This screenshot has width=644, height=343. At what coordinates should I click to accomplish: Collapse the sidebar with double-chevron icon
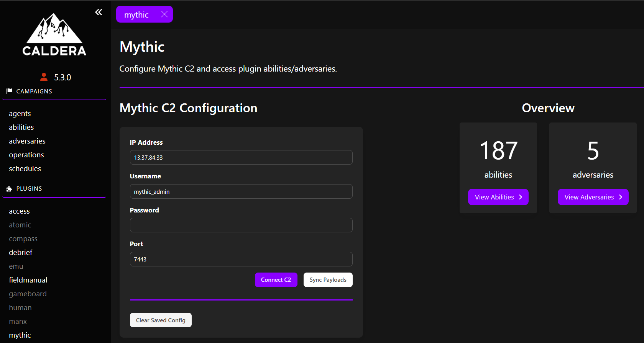tap(99, 12)
